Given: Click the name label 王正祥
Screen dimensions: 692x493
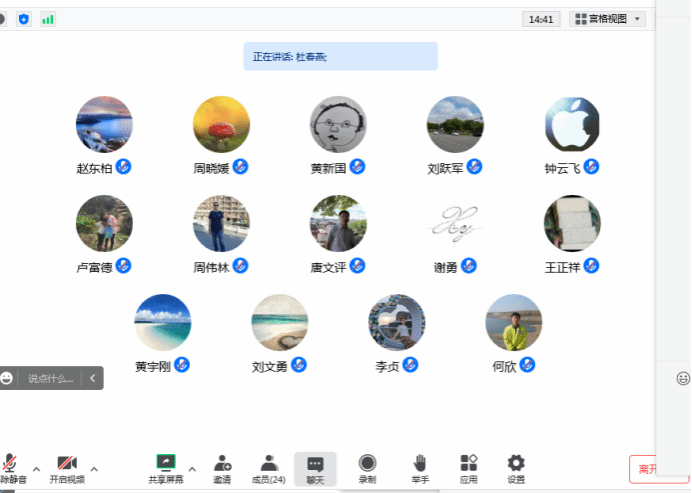Looking at the screenshot, I should click(x=562, y=267).
